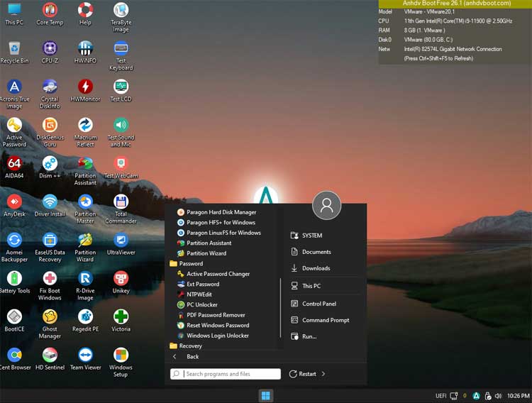Open Reset Windows Password entry
The image size is (532, 403).
pyautogui.click(x=213, y=325)
